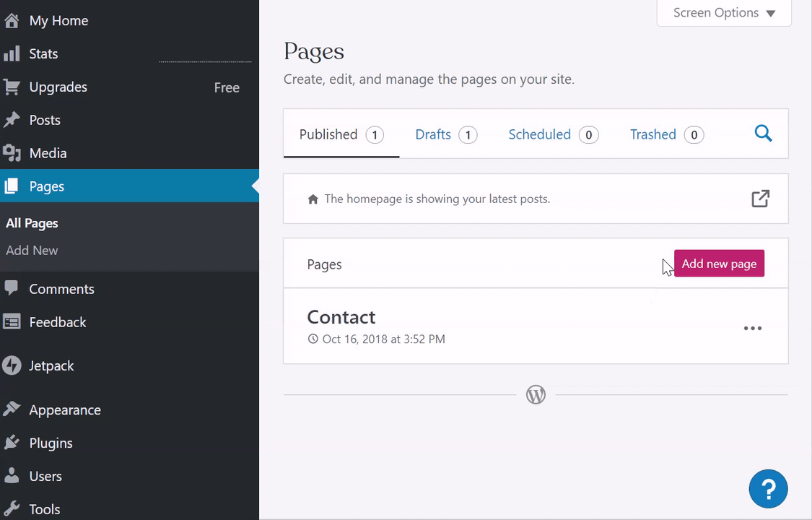Click the Comments speech bubble icon
Viewport: 812px width, 520px height.
coord(12,288)
